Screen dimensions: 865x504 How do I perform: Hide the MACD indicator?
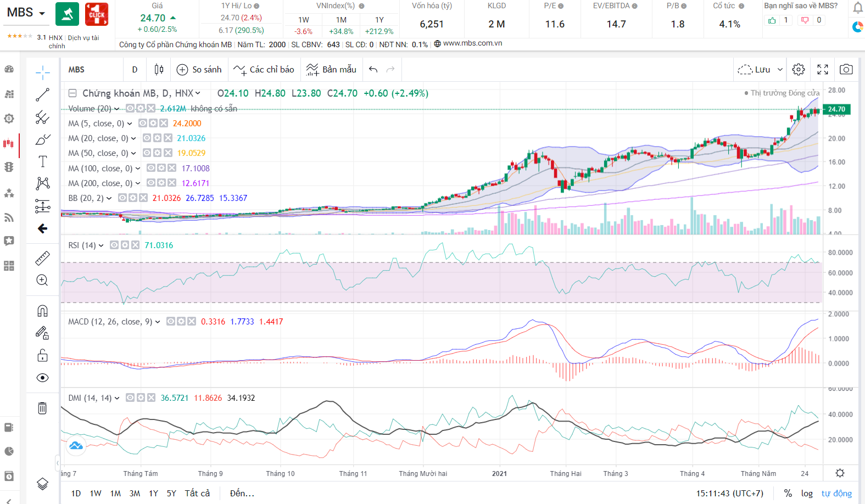pos(171,322)
